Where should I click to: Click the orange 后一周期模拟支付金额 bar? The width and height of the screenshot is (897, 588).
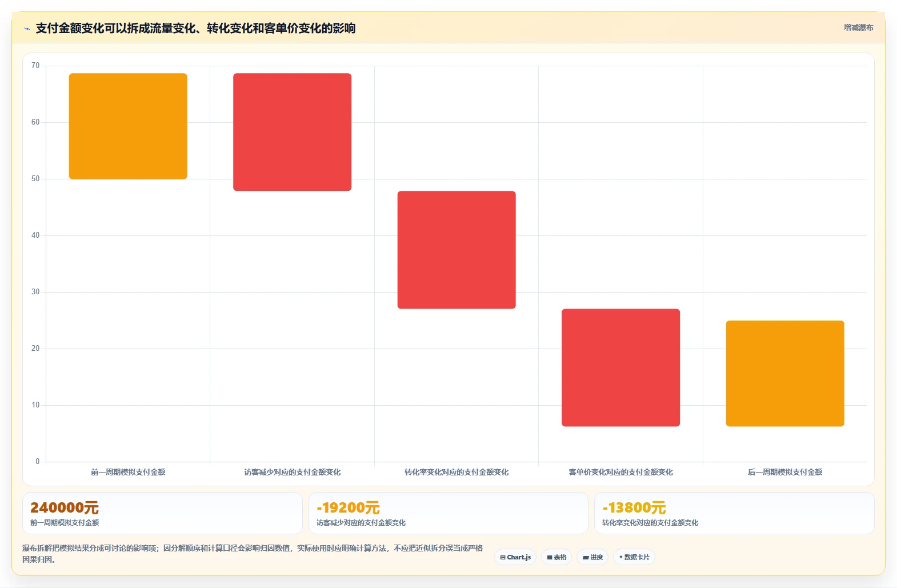pos(785,373)
